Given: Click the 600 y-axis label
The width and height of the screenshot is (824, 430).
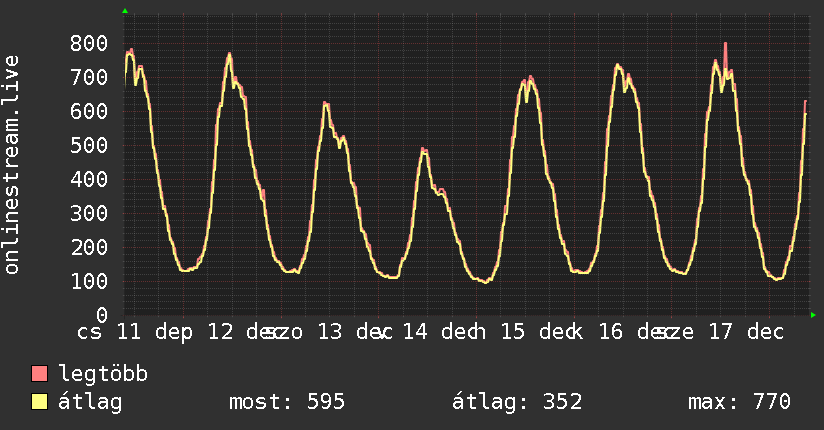Looking at the screenshot, I should click(x=89, y=111).
